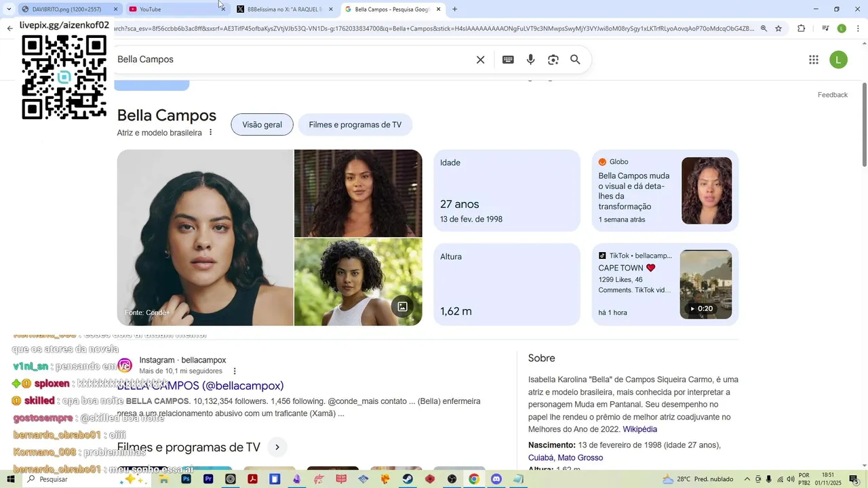Open Discord from the taskbar
The width and height of the screenshot is (868, 488).
(x=496, y=479)
